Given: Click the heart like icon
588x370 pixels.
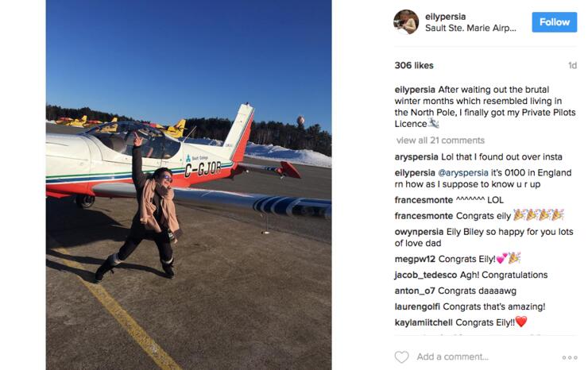Looking at the screenshot, I should click(x=401, y=357).
